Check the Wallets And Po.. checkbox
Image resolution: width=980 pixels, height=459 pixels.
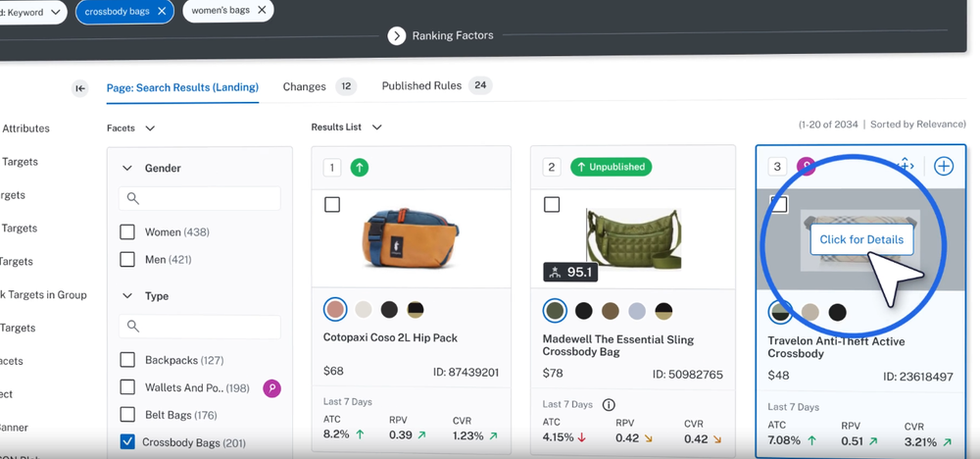tap(127, 387)
